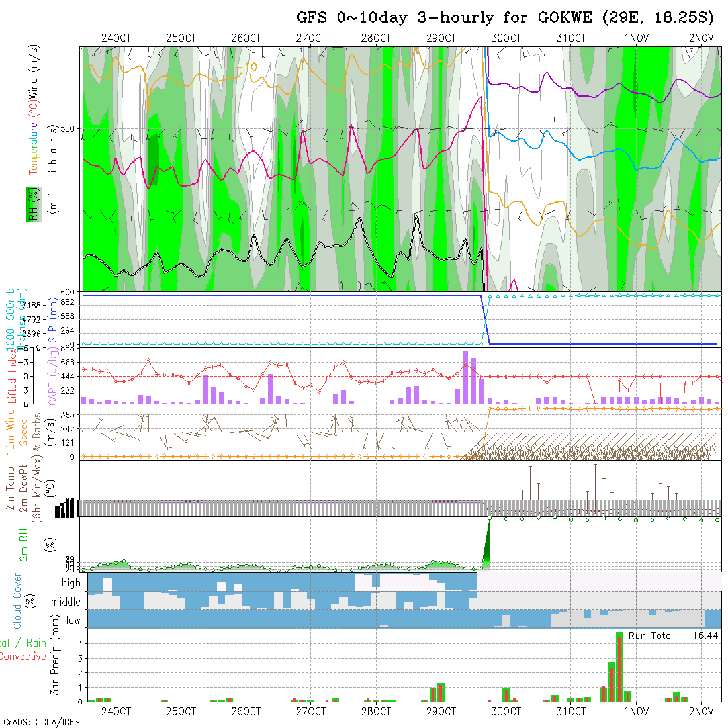Click the 25OCT label on the top axis
728x728 pixels.
[181, 38]
